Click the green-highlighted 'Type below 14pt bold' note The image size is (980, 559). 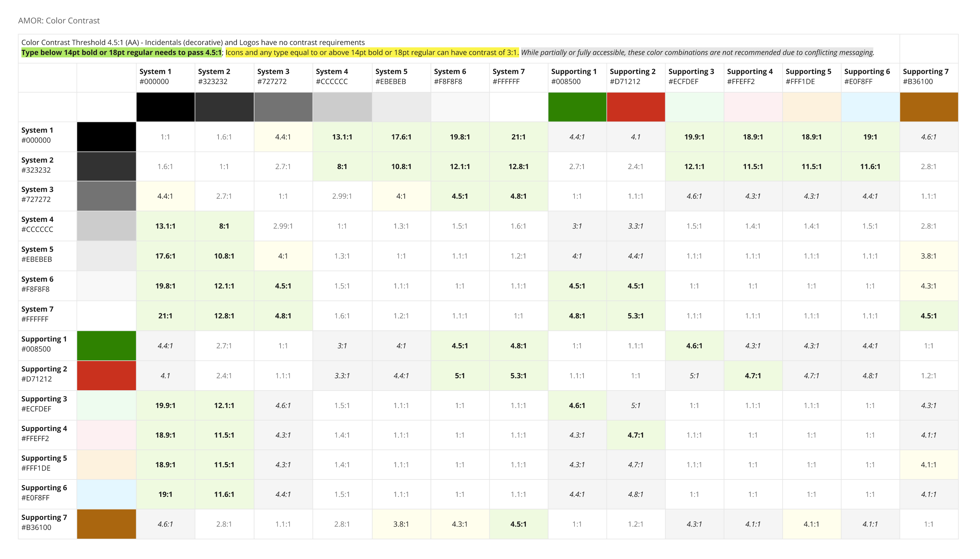(x=122, y=53)
